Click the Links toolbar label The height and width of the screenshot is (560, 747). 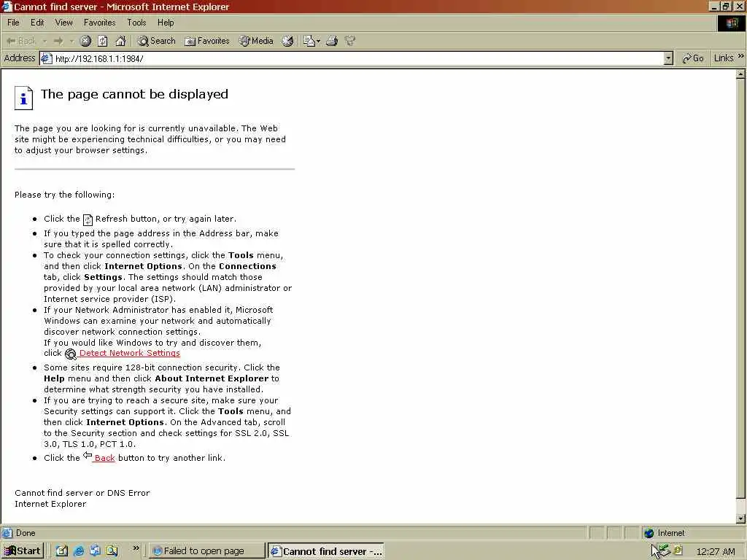724,58
